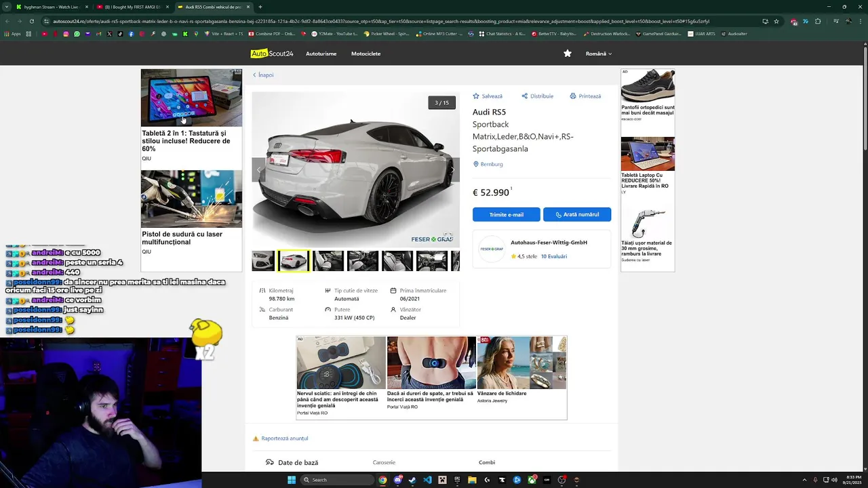Open the 10 Evaluări reviews link
Image resolution: width=868 pixels, height=488 pixels.
click(x=554, y=256)
